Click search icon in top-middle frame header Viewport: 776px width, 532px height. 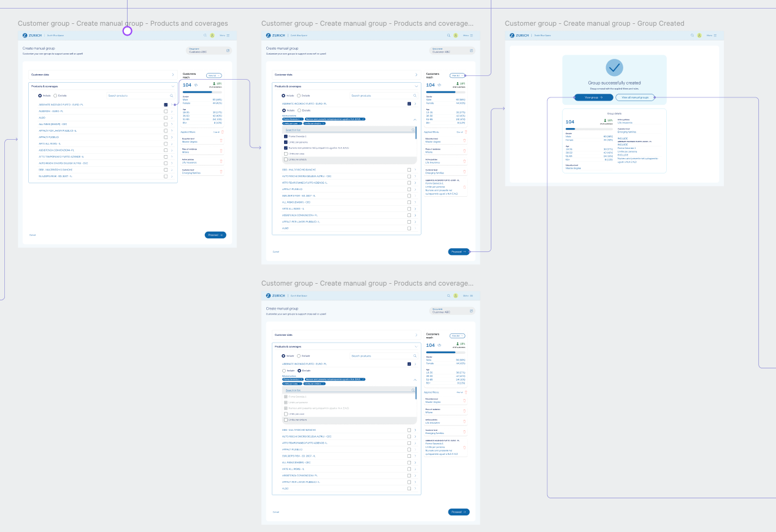448,36
